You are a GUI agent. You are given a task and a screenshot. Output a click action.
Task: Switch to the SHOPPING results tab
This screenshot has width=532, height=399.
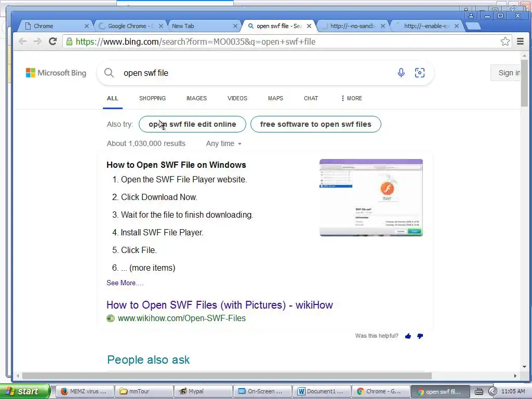coord(152,98)
